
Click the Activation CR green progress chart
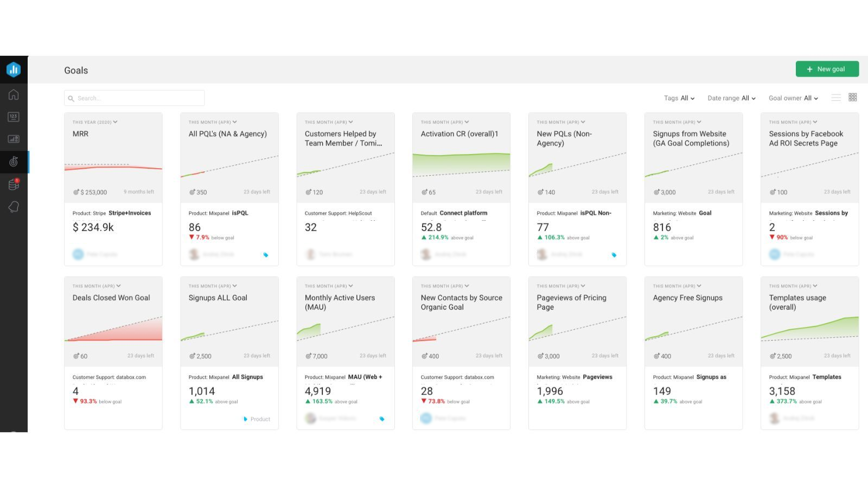(461, 164)
